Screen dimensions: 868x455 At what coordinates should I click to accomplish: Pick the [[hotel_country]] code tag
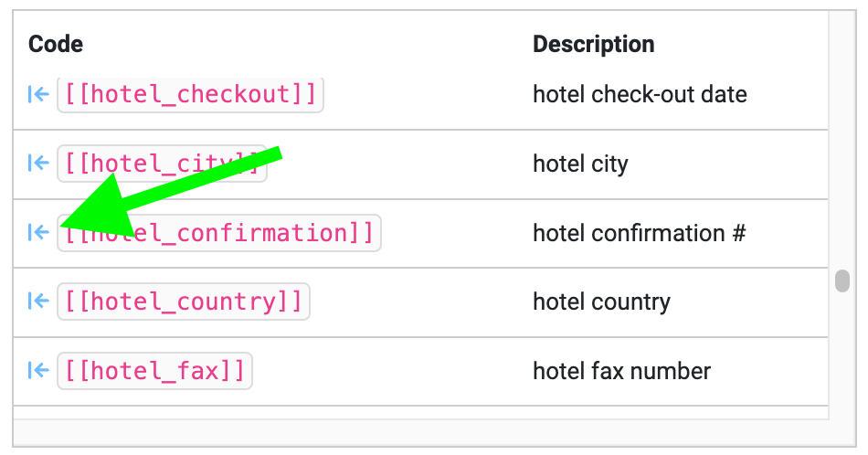[x=184, y=302]
